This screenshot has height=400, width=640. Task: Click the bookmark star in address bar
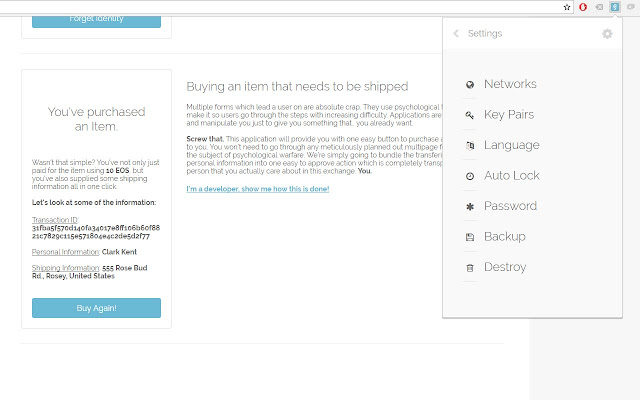pos(567,7)
